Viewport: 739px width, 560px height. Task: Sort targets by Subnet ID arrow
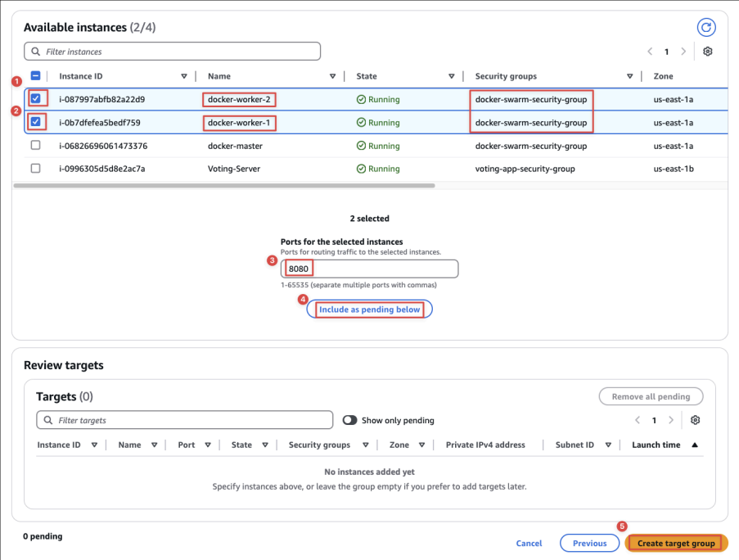(x=608, y=445)
